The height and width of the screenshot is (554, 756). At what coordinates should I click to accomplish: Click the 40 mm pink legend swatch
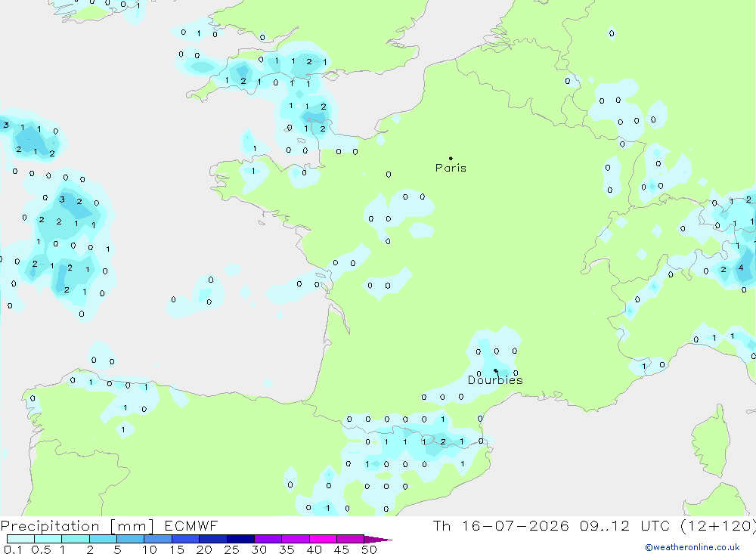tap(323, 539)
